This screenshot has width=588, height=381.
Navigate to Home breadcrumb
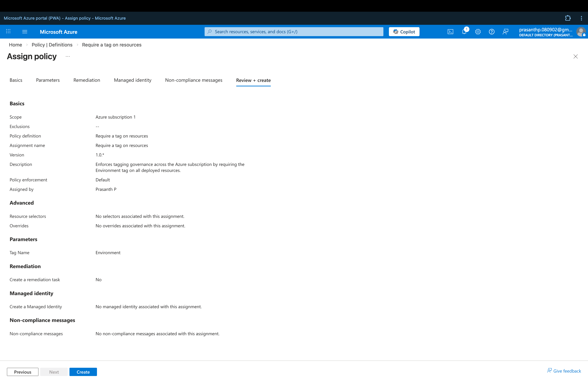tap(15, 45)
